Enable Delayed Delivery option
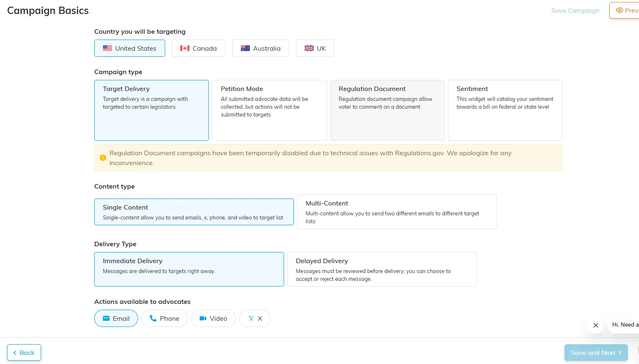The height and width of the screenshot is (364, 639). 382,269
